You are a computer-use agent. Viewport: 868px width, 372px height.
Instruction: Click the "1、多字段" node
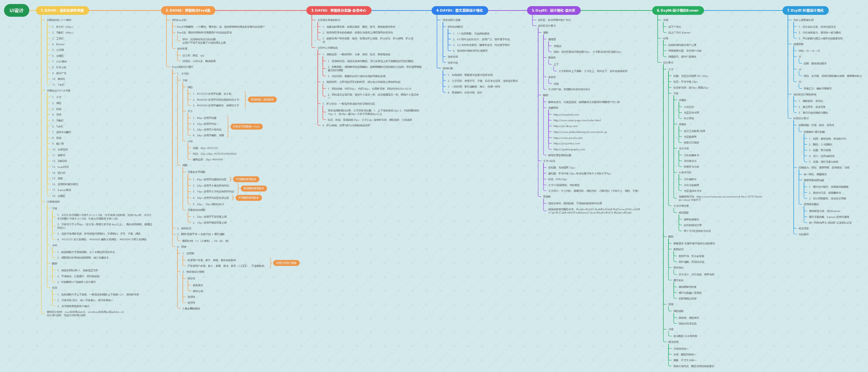(x=183, y=74)
